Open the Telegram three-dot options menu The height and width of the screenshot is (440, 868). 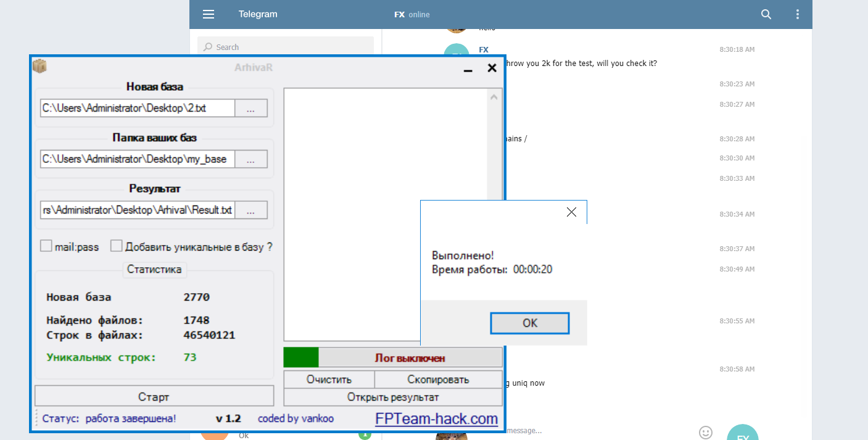click(798, 14)
